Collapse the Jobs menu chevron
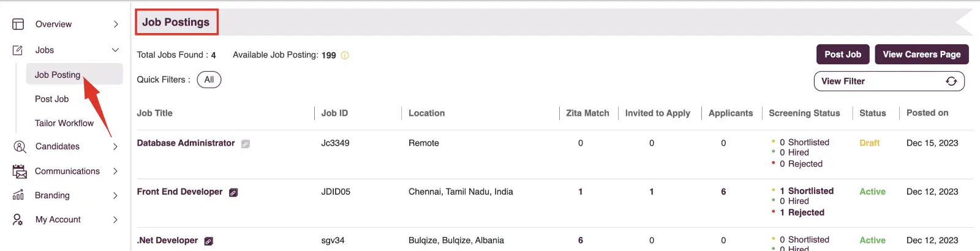 point(115,50)
